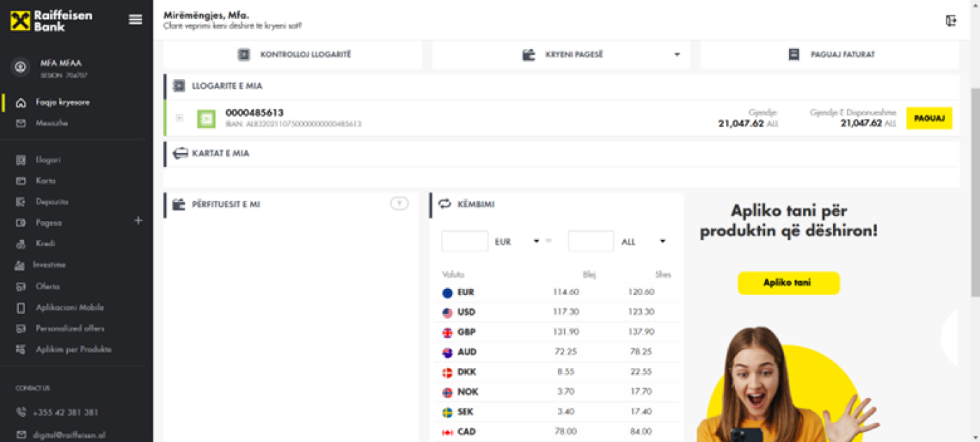Viewport: 980px width, 442px height.
Task: Click the Pagesa wallet icon in sidebar
Action: click(21, 223)
